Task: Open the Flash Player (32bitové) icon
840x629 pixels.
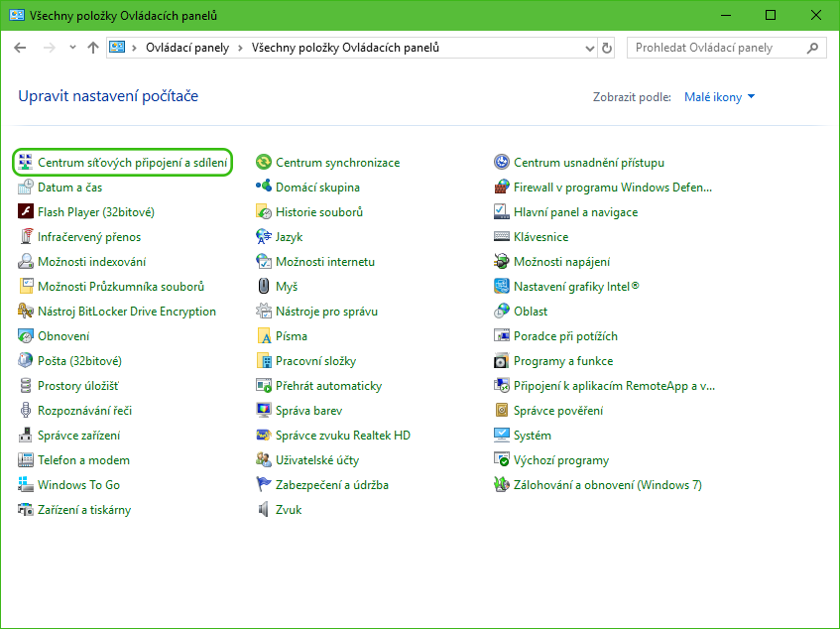Action: click(26, 212)
